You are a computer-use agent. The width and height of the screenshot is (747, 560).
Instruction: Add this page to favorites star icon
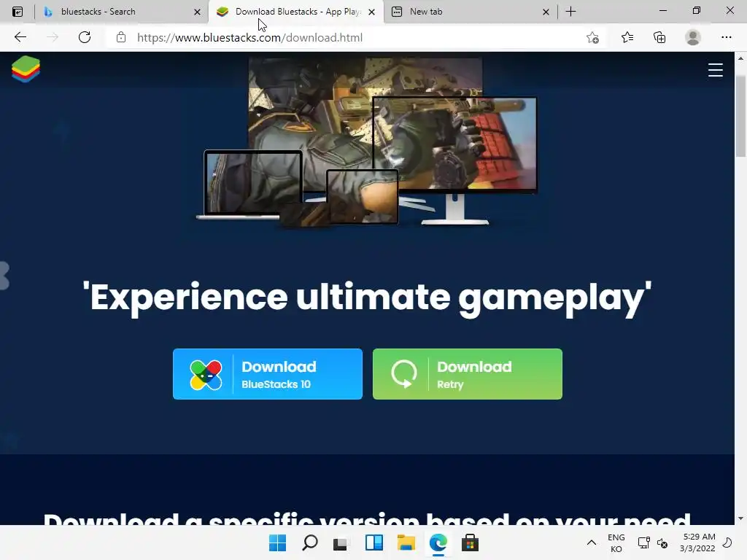coord(592,38)
